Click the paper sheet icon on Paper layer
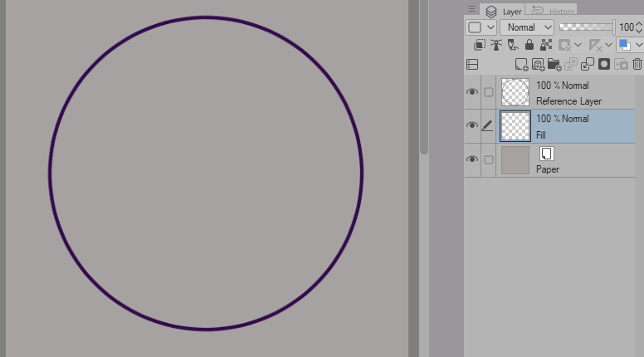Image resolution: width=644 pixels, height=357 pixels. (546, 154)
